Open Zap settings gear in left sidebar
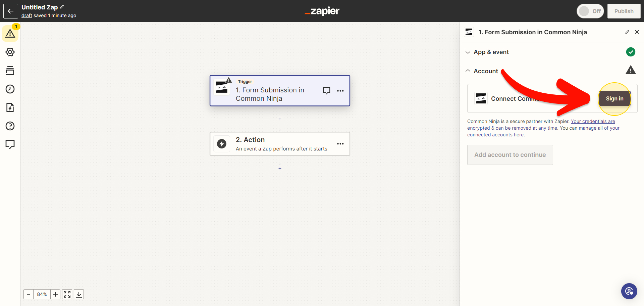Image resolution: width=644 pixels, height=306 pixels. (10, 52)
